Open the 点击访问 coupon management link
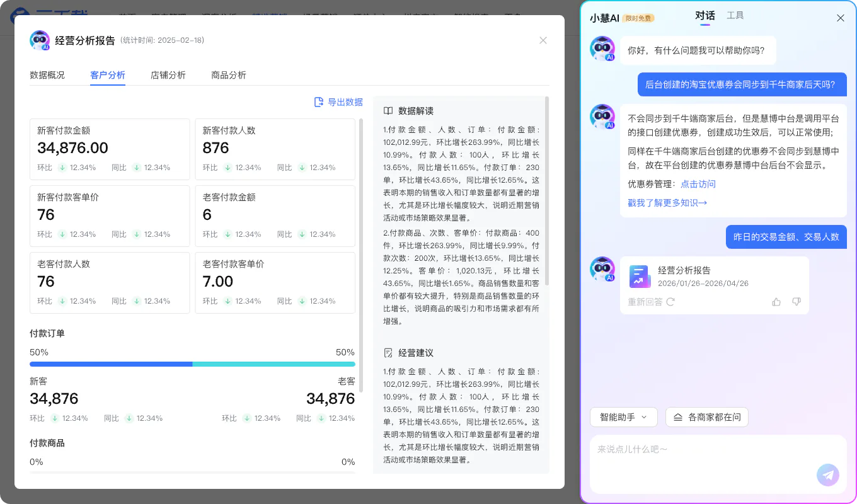The height and width of the screenshot is (504, 857). click(698, 184)
